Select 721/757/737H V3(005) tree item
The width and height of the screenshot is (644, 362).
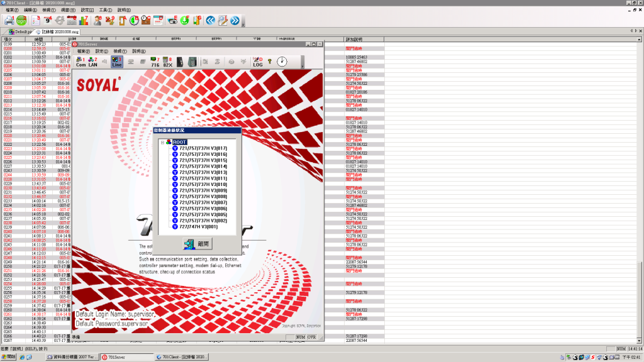pos(203,215)
